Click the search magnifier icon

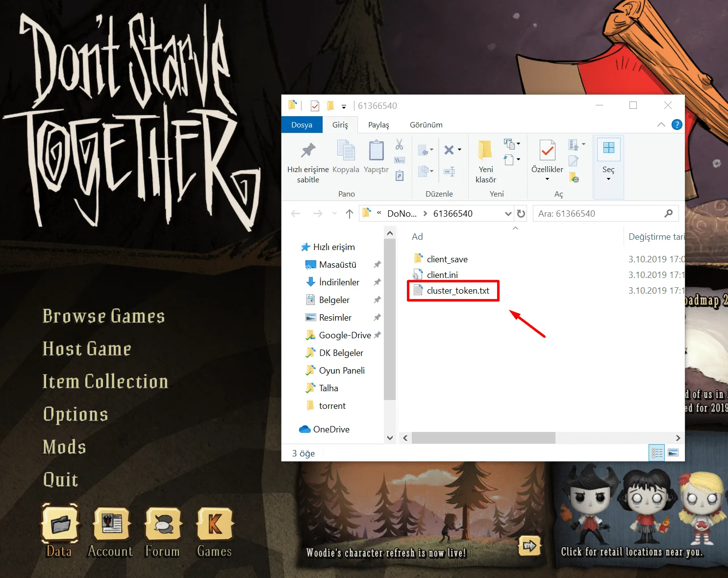(668, 213)
